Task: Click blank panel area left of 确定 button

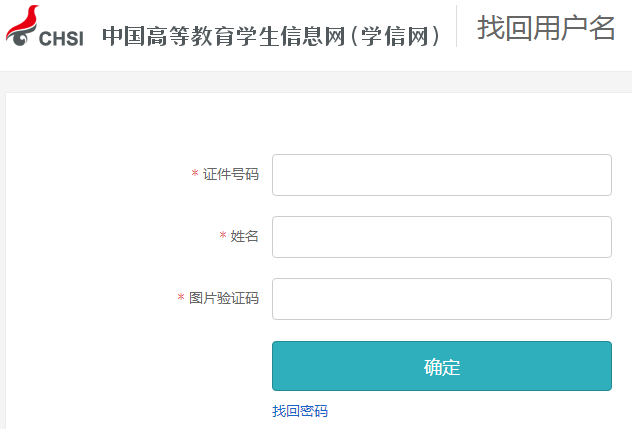Action: pos(137,366)
